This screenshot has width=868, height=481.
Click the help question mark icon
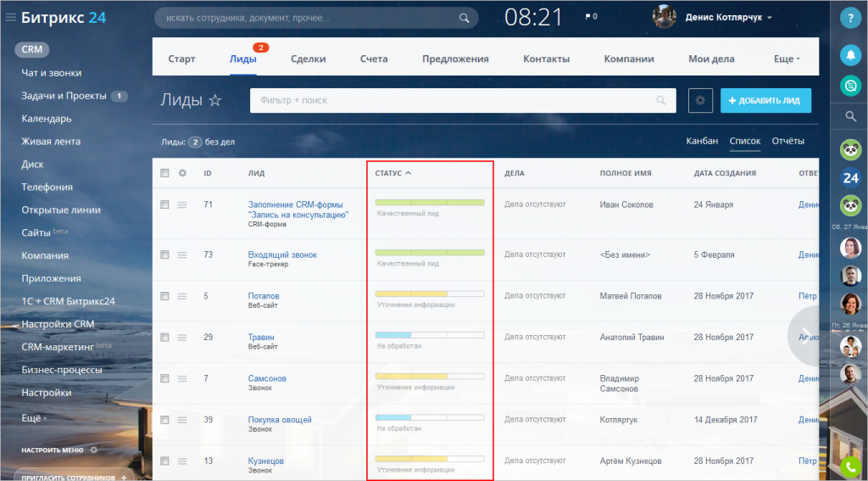(850, 18)
